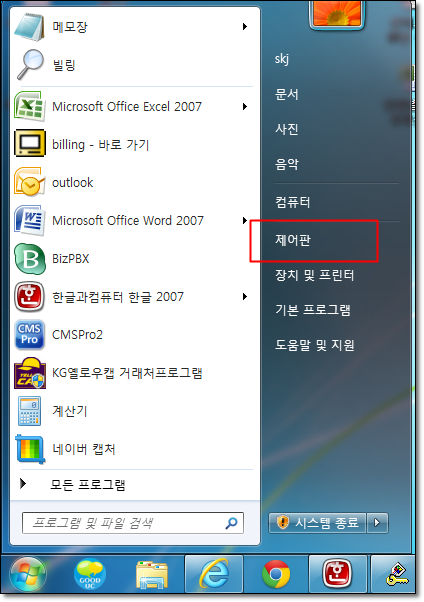
Task: Open the 계산기 calculator icon
Action: (x=29, y=411)
